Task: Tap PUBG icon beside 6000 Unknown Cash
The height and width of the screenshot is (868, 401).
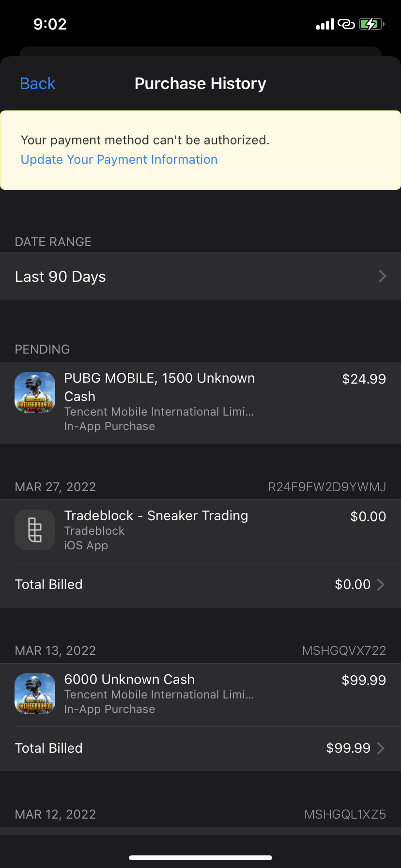Action: click(x=35, y=694)
